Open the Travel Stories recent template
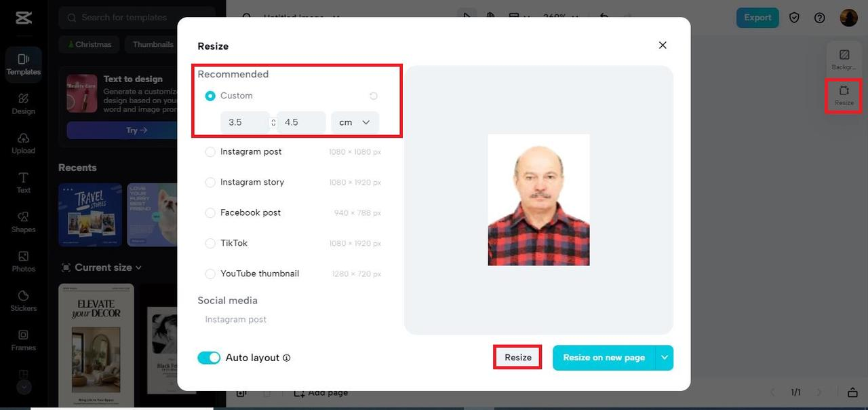This screenshot has width=868, height=410. (x=90, y=215)
